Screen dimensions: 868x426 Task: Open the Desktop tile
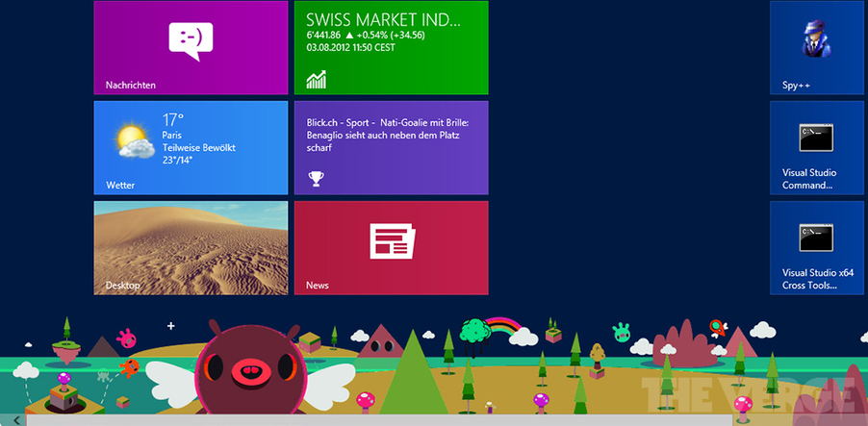(x=191, y=248)
